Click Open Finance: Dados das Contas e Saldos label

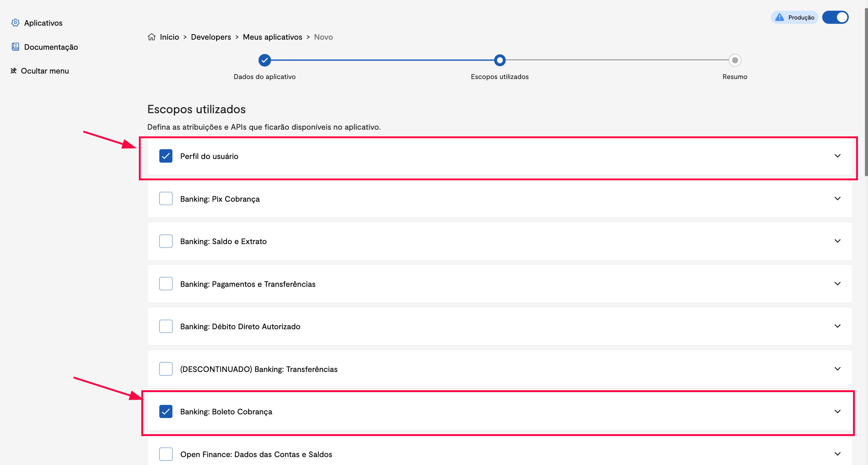click(256, 454)
